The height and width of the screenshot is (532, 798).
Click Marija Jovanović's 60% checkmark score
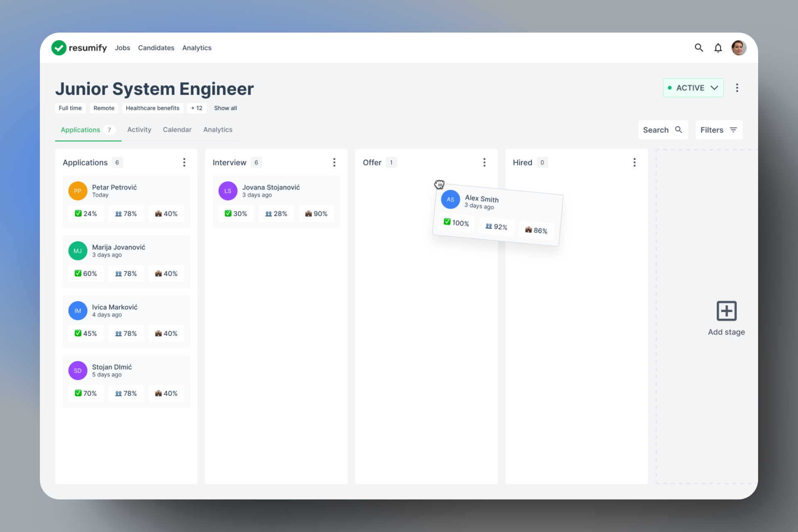coord(86,273)
